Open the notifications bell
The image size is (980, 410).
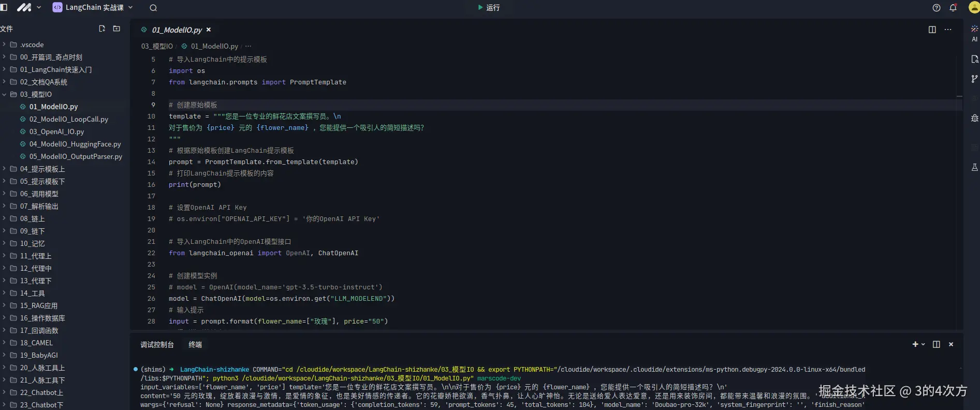pyautogui.click(x=953, y=8)
